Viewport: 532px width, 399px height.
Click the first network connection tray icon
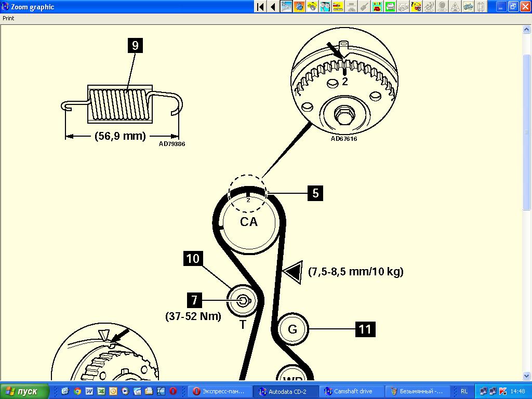[x=484, y=391]
